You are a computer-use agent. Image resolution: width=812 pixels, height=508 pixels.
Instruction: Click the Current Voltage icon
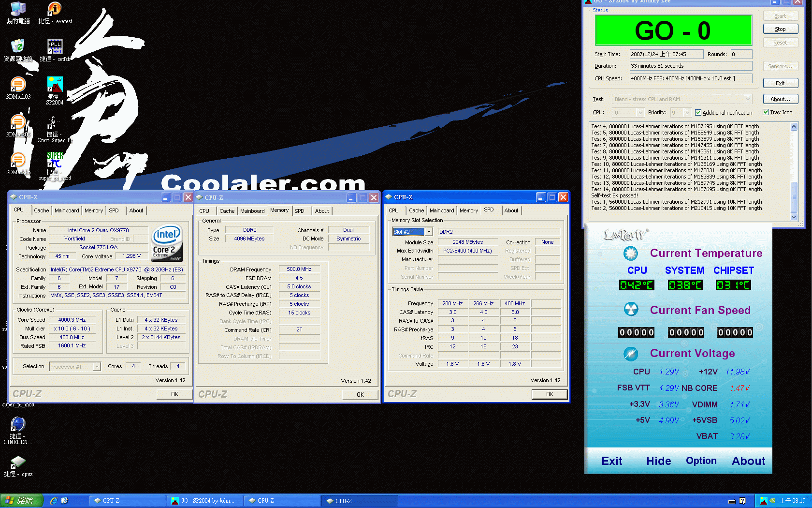[x=631, y=354]
